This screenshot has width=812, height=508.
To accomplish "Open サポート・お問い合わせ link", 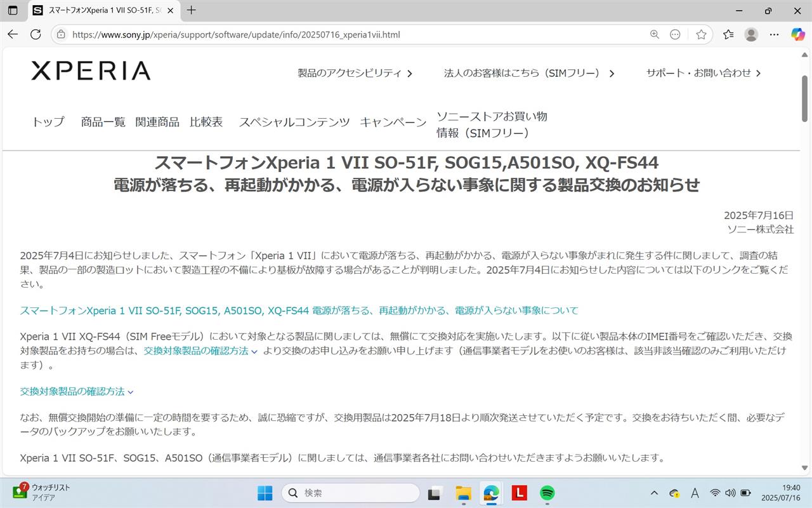I will tap(704, 73).
